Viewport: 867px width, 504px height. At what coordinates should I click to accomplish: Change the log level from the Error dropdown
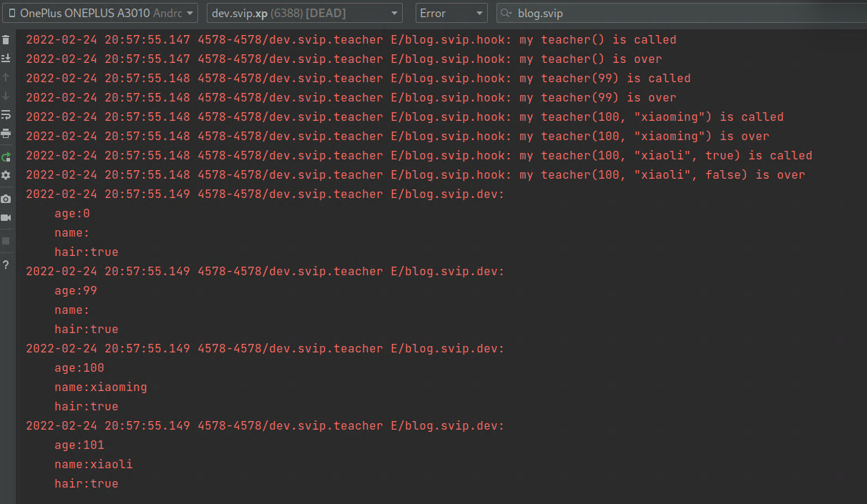point(451,13)
